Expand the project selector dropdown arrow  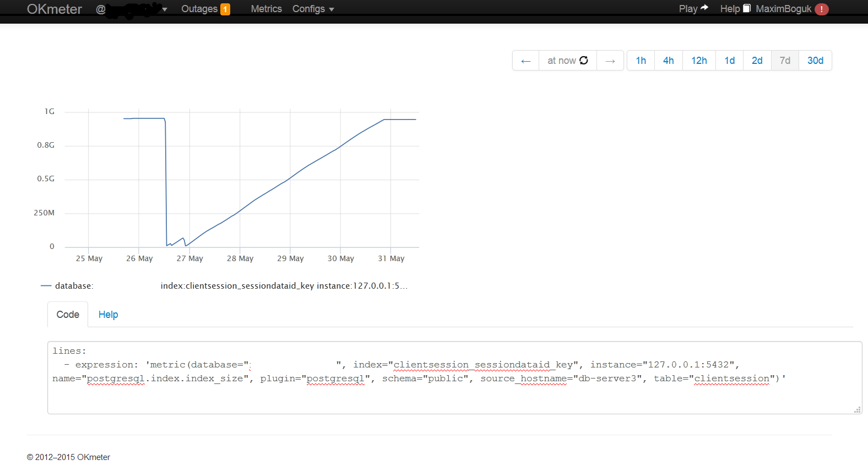point(165,9)
